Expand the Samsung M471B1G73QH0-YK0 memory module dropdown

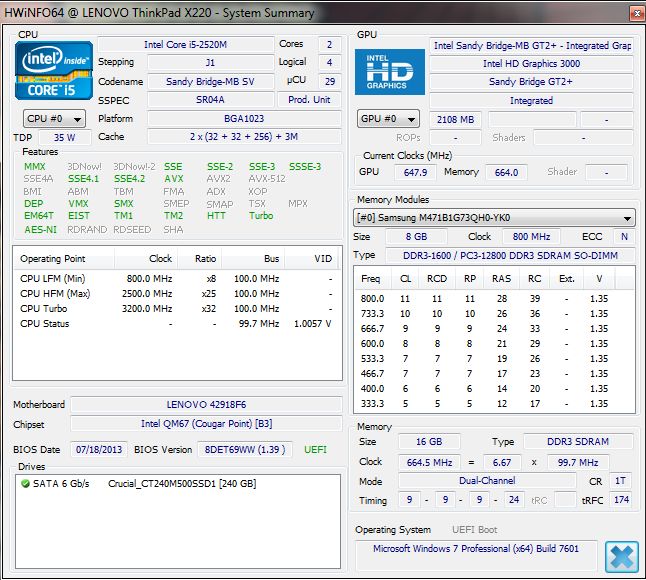[x=494, y=218]
